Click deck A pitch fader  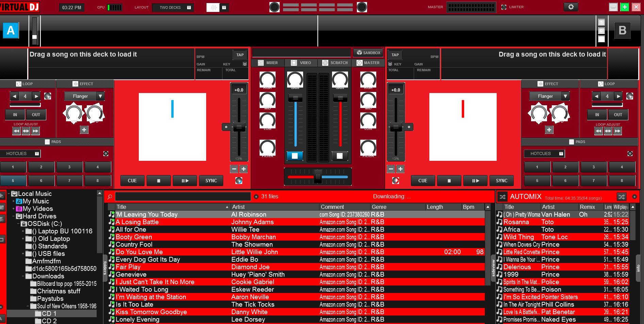[x=239, y=127]
